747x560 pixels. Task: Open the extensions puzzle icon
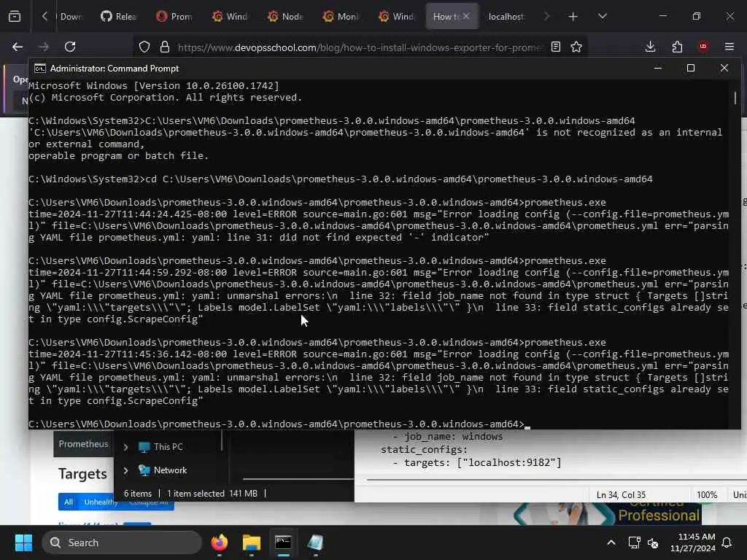coord(677,47)
